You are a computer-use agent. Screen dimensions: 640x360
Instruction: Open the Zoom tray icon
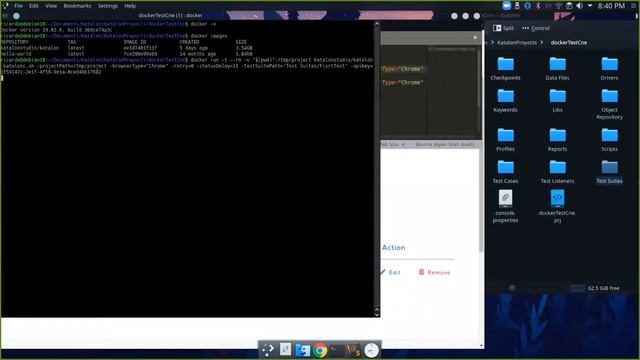click(507, 6)
